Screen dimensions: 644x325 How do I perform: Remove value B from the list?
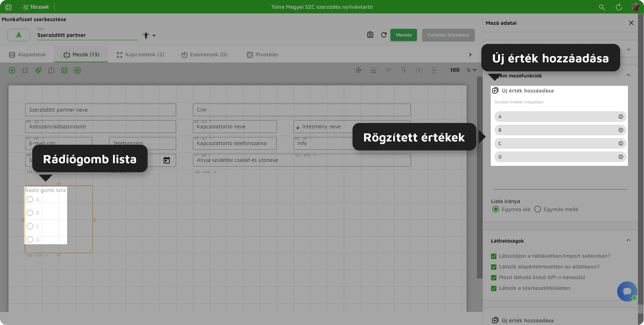[x=621, y=130]
